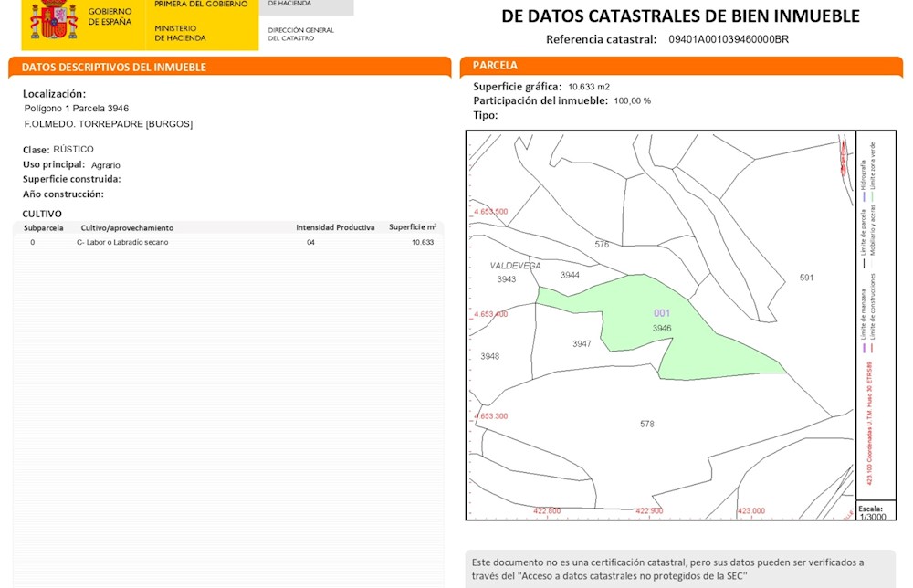Click the Superficie m² column header
The height and width of the screenshot is (588, 913).
(x=413, y=227)
